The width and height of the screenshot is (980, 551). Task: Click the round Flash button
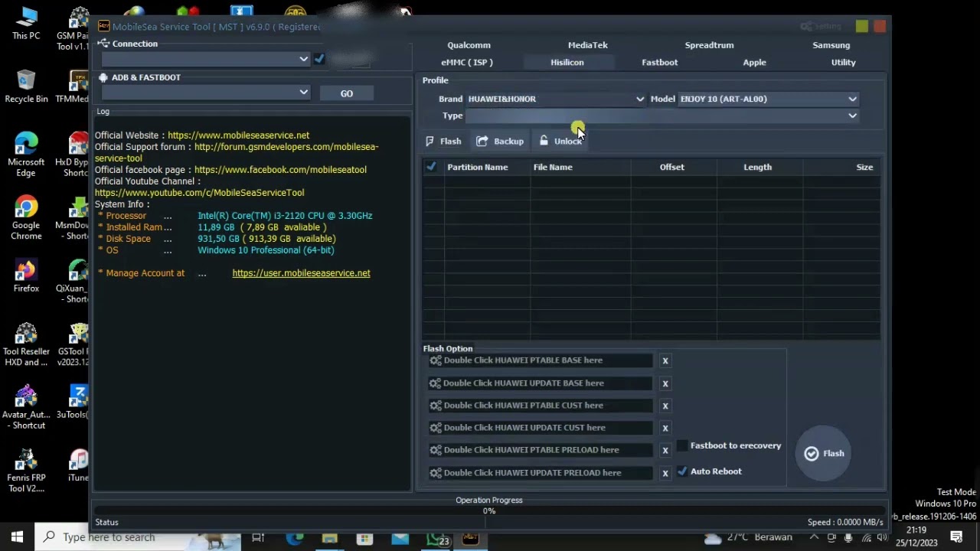pos(824,453)
